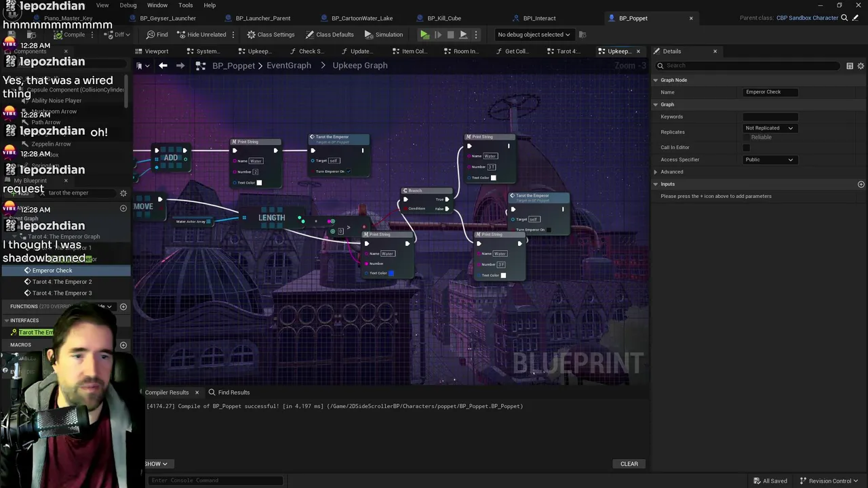Open the Not Replicated dropdown

[770, 128]
